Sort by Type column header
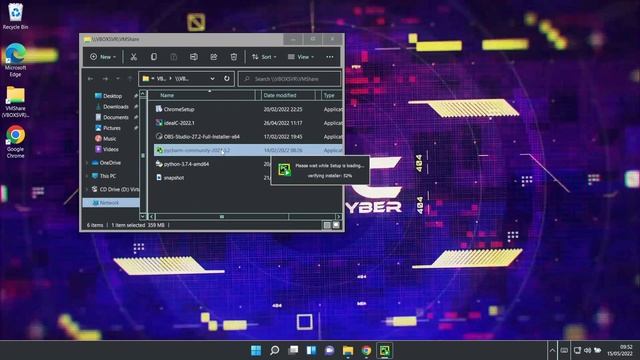 point(331,95)
